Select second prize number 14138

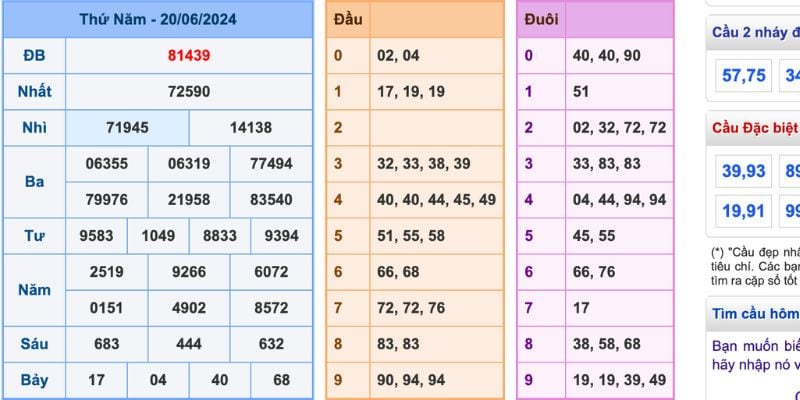pos(250,128)
